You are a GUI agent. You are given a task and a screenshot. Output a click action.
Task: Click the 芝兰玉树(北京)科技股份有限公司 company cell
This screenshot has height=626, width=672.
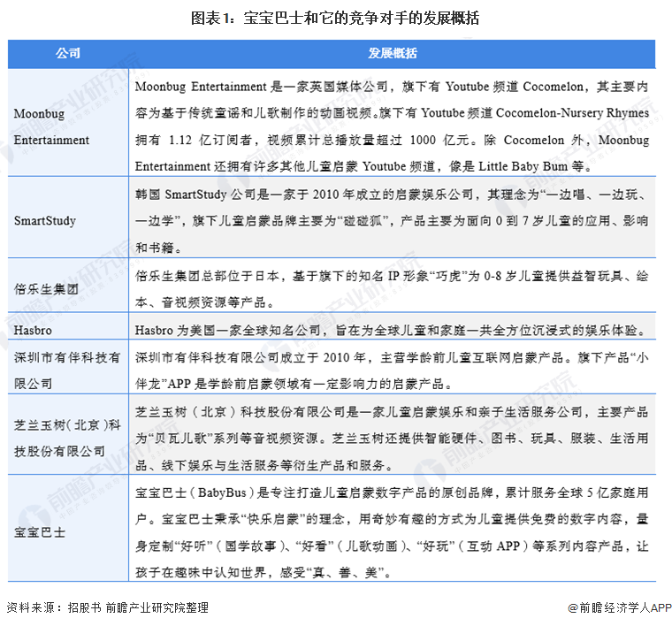click(x=68, y=434)
